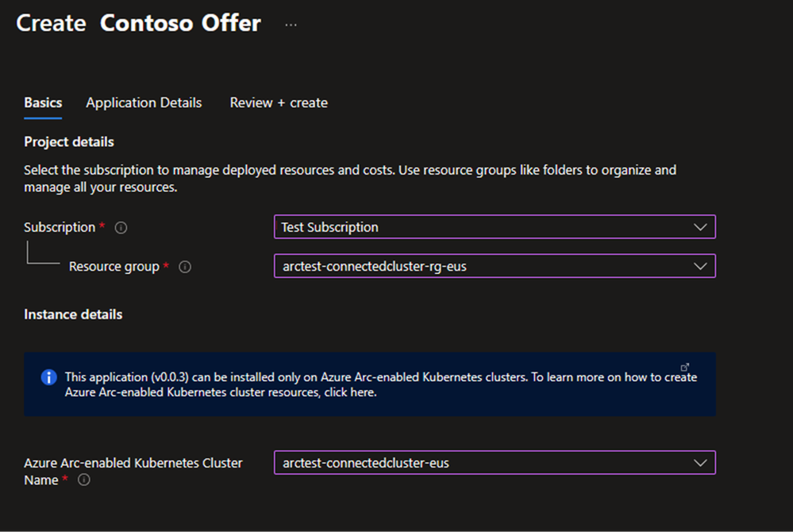The image size is (793, 532).
Task: Expand the Resource group dropdown chevron
Action: pos(699,267)
